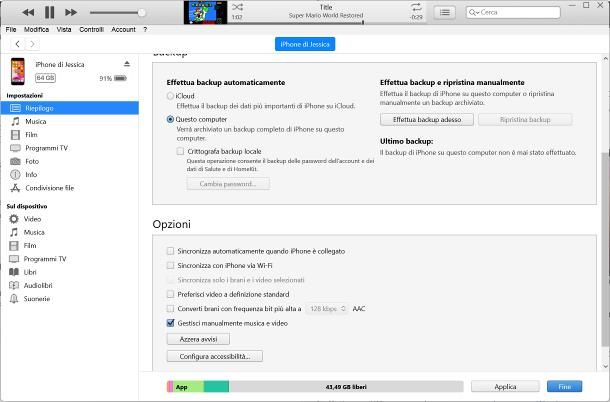Click the iPhone device thumbnail
The width and height of the screenshot is (610, 402).
(x=18, y=71)
